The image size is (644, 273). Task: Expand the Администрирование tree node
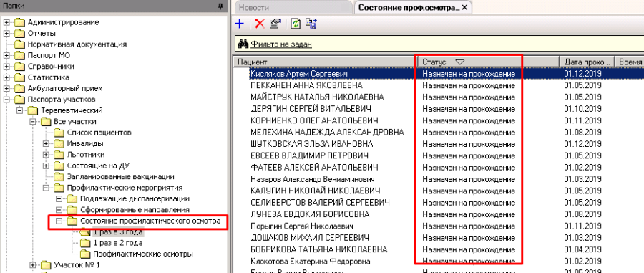coord(6,22)
